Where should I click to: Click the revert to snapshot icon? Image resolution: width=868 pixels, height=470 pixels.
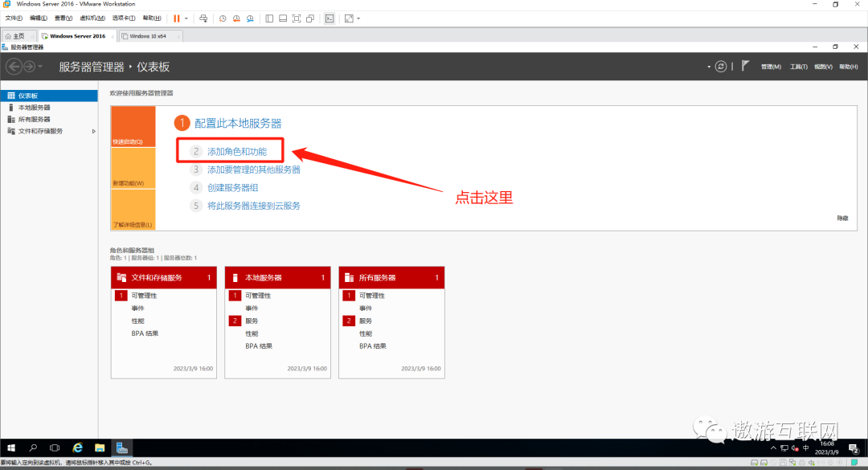pyautogui.click(x=236, y=18)
